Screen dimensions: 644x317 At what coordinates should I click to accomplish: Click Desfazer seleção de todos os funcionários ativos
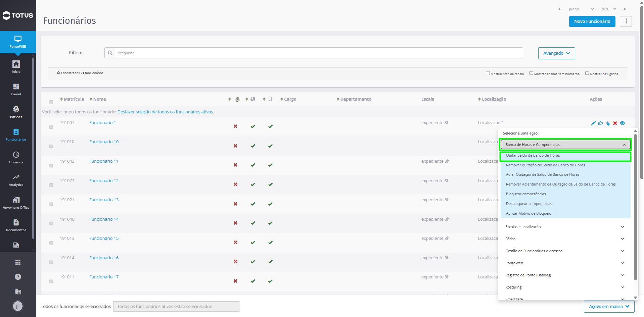pyautogui.click(x=165, y=112)
